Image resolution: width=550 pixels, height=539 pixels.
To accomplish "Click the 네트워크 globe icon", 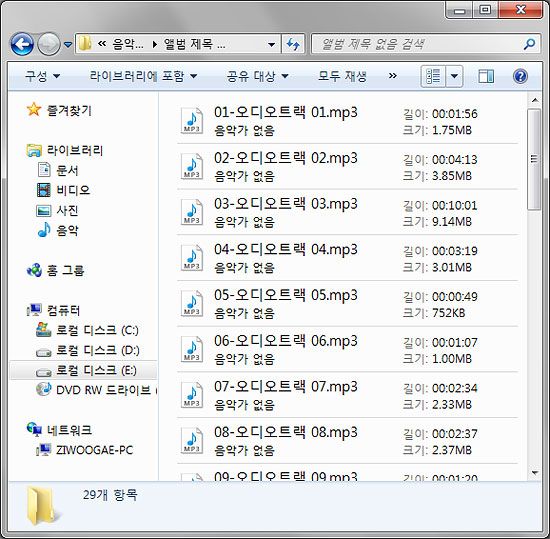I will click(x=34, y=429).
